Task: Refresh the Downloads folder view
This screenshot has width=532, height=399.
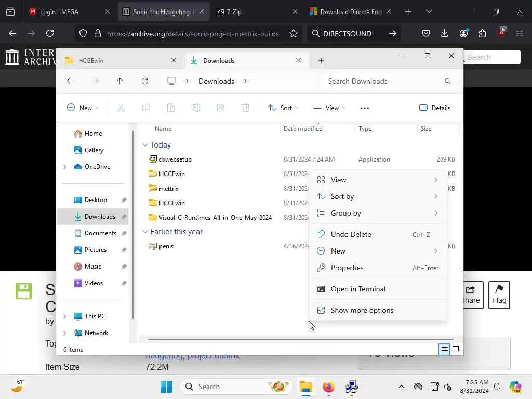Action: (x=145, y=81)
